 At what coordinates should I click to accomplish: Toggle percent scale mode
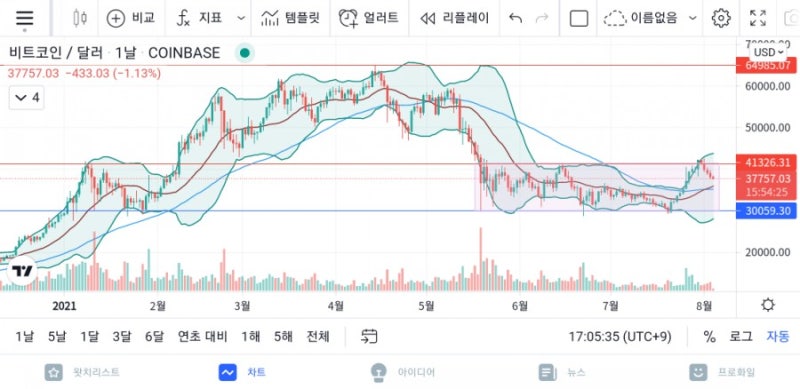tap(709, 336)
